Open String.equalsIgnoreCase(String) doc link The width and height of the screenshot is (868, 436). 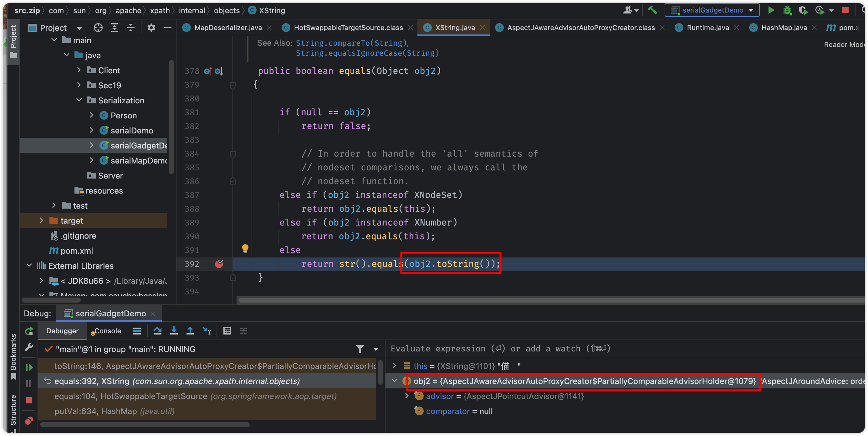367,53
